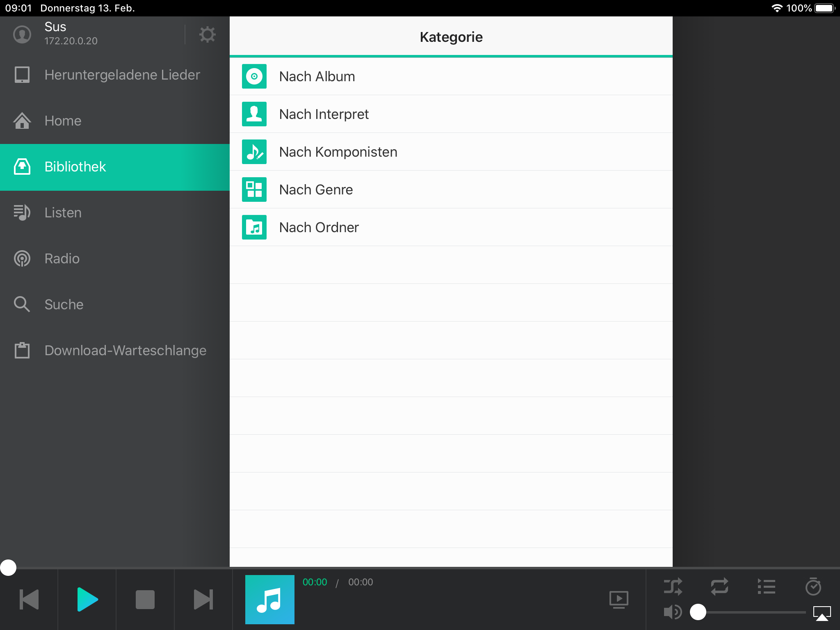Screen dimensions: 840x630
Task: Open the settings gear icon
Action: point(207,34)
